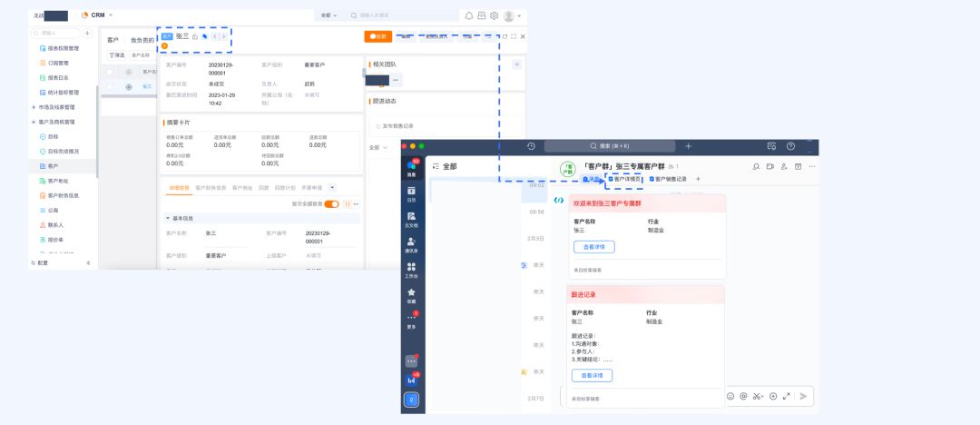Screen dimensions: 980x425
Task: Open 客户销售记录 tab in chat window
Action: tap(668, 179)
